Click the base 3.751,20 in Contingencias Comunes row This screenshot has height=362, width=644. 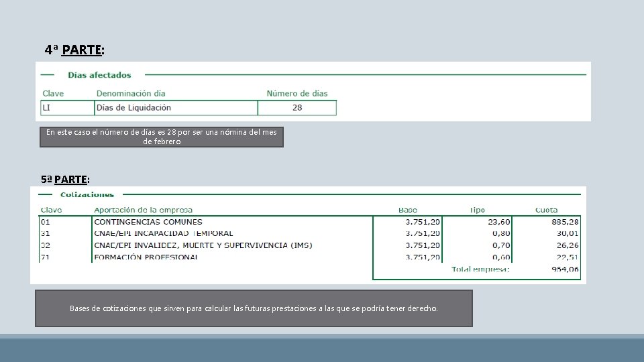pyautogui.click(x=423, y=222)
